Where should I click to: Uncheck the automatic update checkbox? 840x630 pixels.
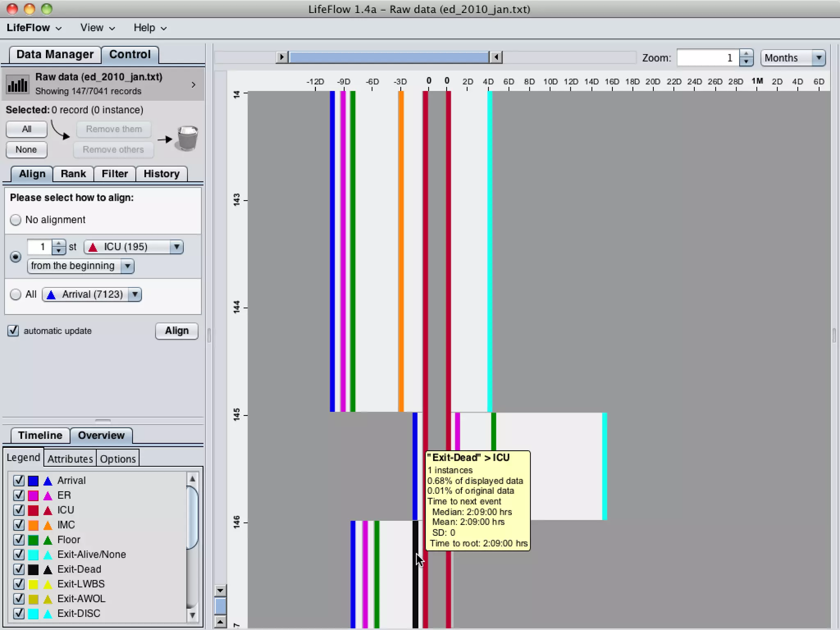point(13,331)
